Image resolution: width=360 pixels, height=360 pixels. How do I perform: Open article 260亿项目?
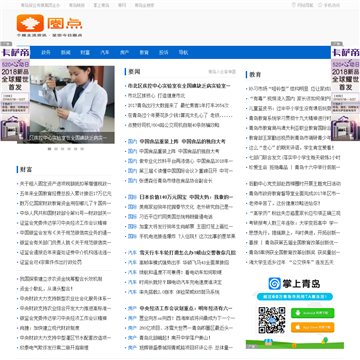[x=186, y=328]
